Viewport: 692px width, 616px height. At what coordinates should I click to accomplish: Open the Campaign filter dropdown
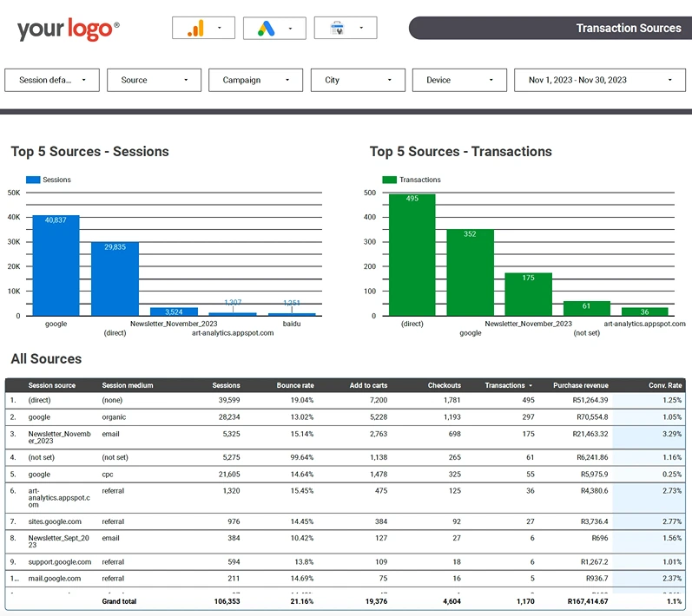pyautogui.click(x=255, y=80)
